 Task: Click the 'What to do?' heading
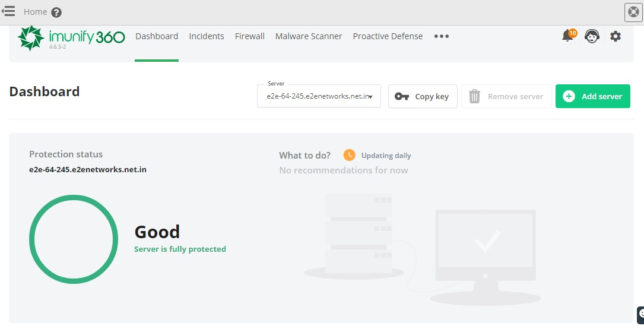coord(304,156)
